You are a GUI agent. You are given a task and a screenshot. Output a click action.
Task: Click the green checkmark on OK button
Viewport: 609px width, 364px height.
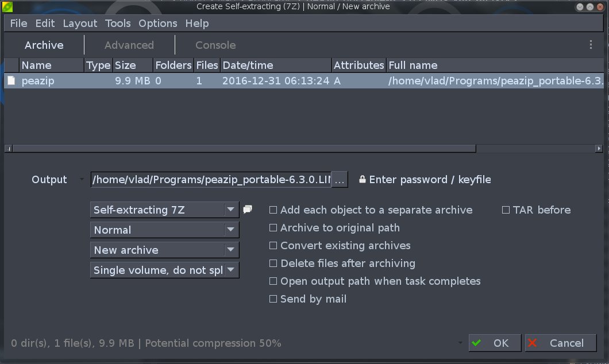[x=477, y=343]
